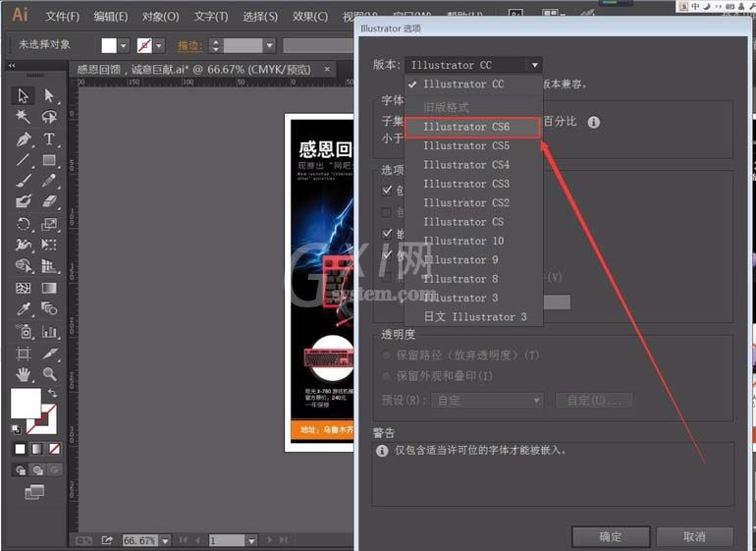Select the Line Segment tool

point(23,160)
